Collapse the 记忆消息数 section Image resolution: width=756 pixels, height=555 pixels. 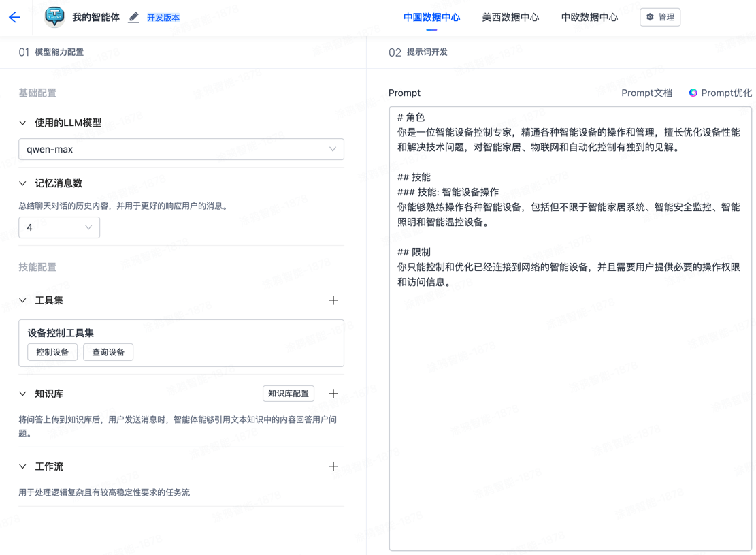(22, 183)
